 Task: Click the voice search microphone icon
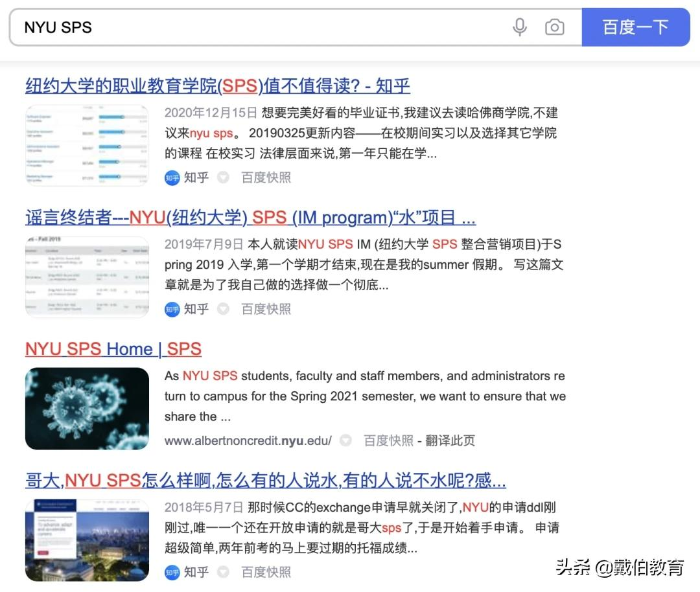pos(520,27)
